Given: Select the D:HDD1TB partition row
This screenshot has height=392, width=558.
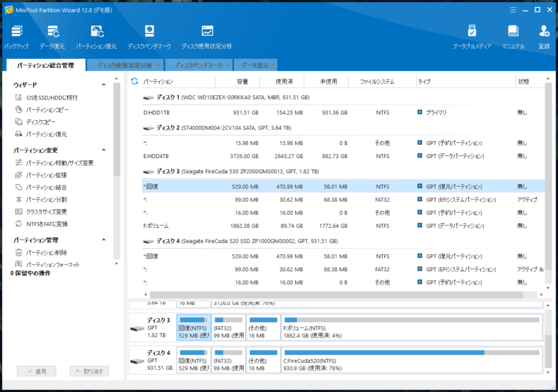Looking at the screenshot, I should (343, 112).
